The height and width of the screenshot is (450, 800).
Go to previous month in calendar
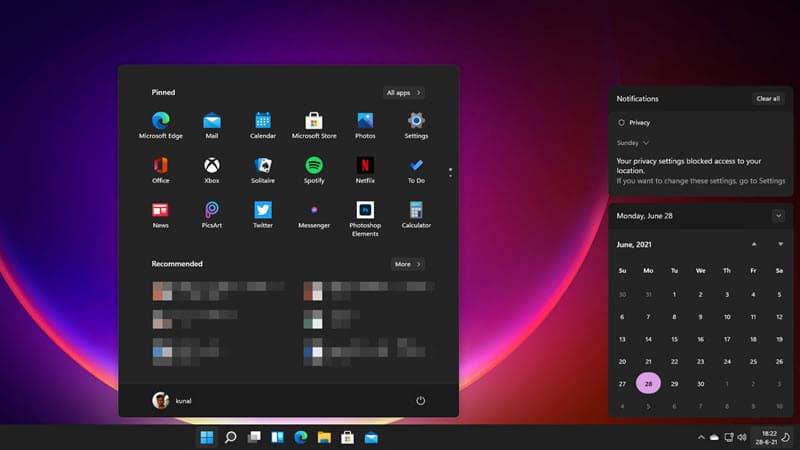tap(754, 244)
